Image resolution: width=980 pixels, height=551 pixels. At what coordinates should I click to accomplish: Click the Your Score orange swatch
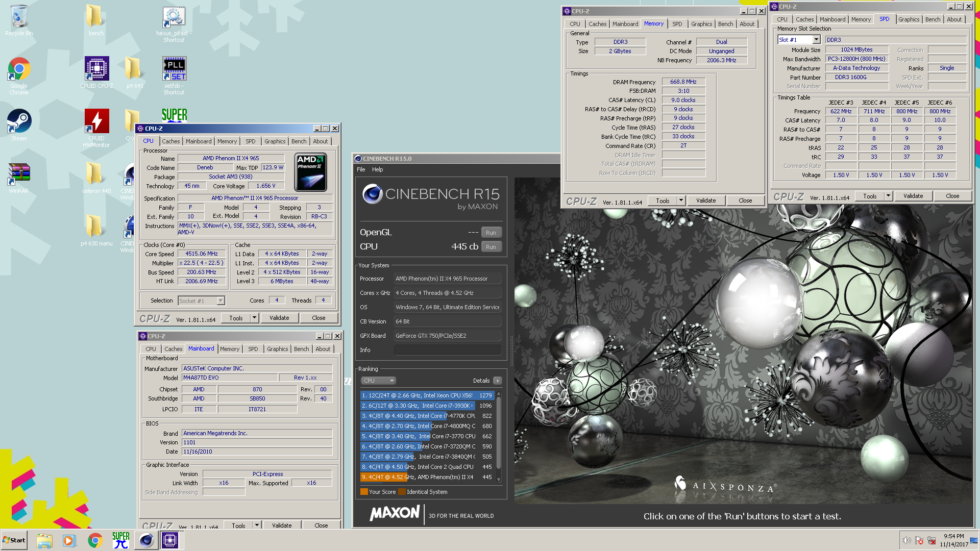pos(364,492)
